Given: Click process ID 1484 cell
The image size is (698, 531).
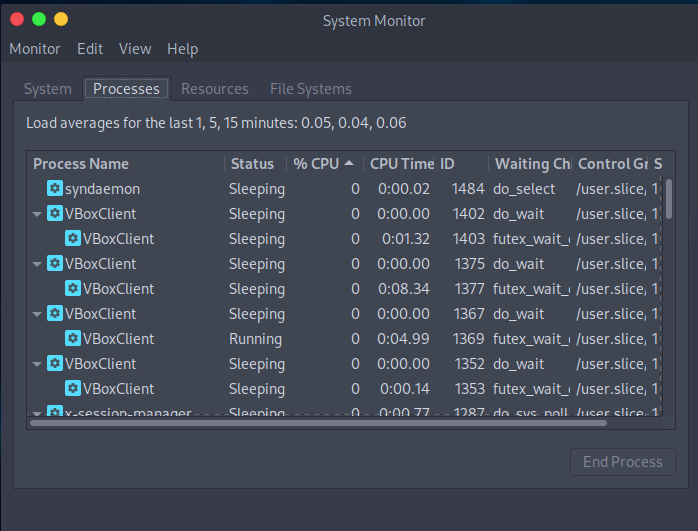Looking at the screenshot, I should (x=467, y=189).
